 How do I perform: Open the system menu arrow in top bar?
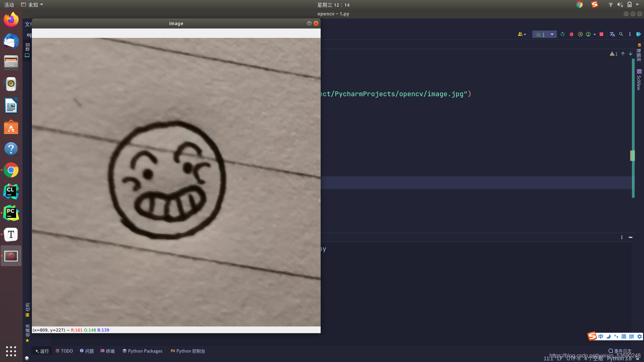click(637, 5)
